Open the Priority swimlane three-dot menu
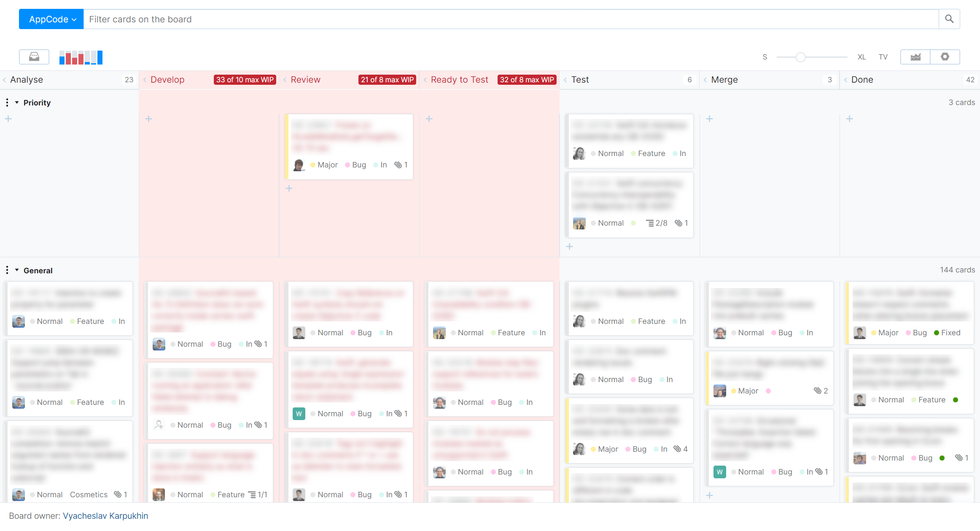This screenshot has width=980, height=531. pos(7,102)
